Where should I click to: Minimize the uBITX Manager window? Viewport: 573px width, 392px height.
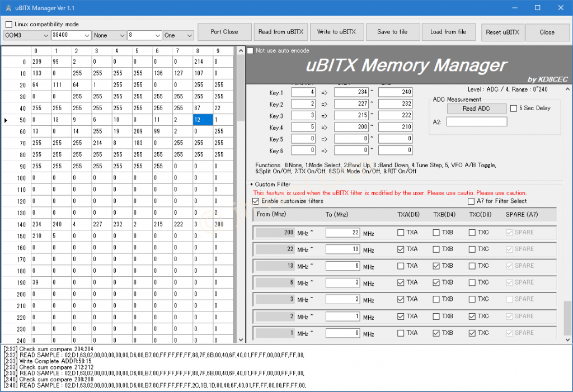[x=515, y=8]
